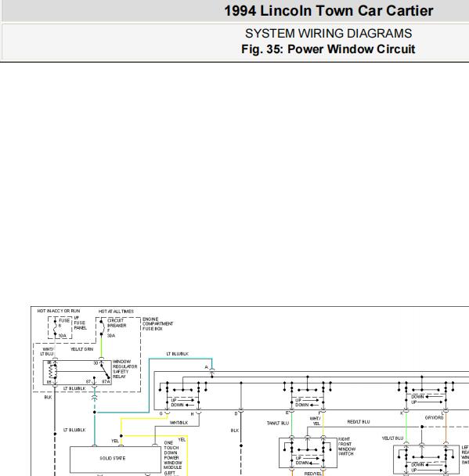
Task: Click connector pin A on LT BLU/BLK wire
Action: coord(212,370)
